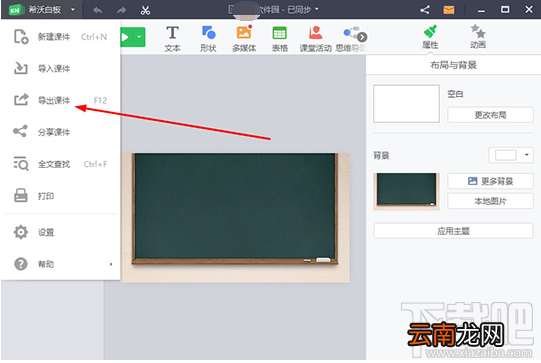541x363 pixels.
Task: Click the scissors cut icon
Action: [145, 10]
